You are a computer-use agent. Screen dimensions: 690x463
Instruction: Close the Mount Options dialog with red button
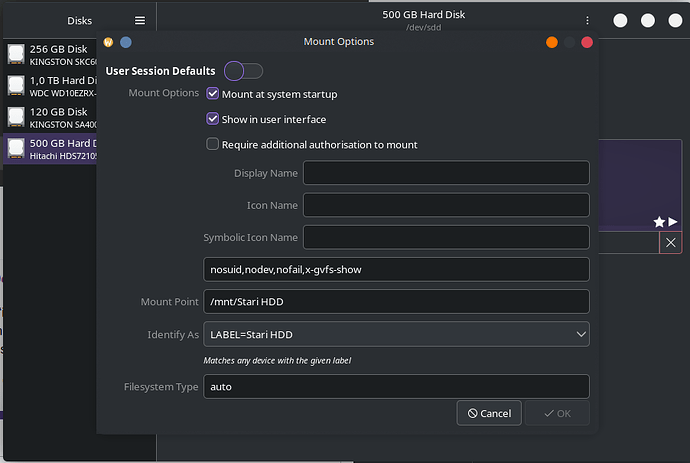587,42
